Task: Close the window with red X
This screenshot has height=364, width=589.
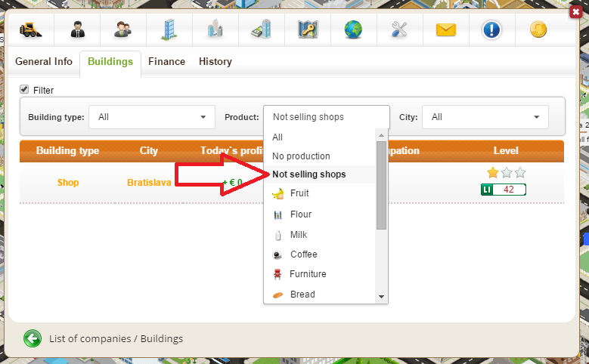Action: tap(575, 12)
